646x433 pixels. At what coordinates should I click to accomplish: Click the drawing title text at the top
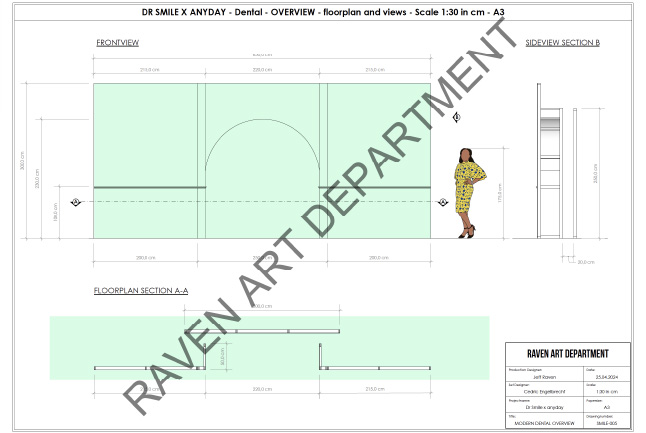coord(323,12)
